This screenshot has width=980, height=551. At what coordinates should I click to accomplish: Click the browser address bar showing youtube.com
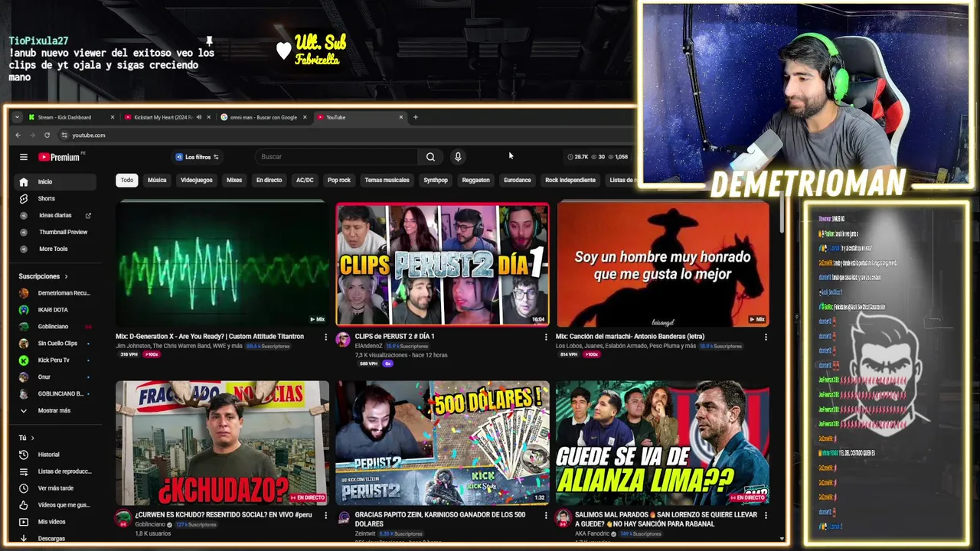(345, 135)
